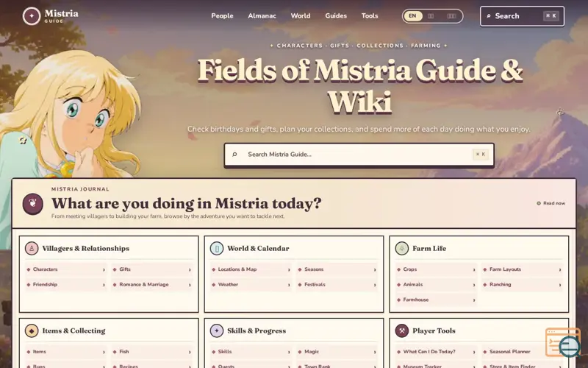The height and width of the screenshot is (368, 588).
Task: Click the small icon beside Read now
Action: [x=539, y=203]
